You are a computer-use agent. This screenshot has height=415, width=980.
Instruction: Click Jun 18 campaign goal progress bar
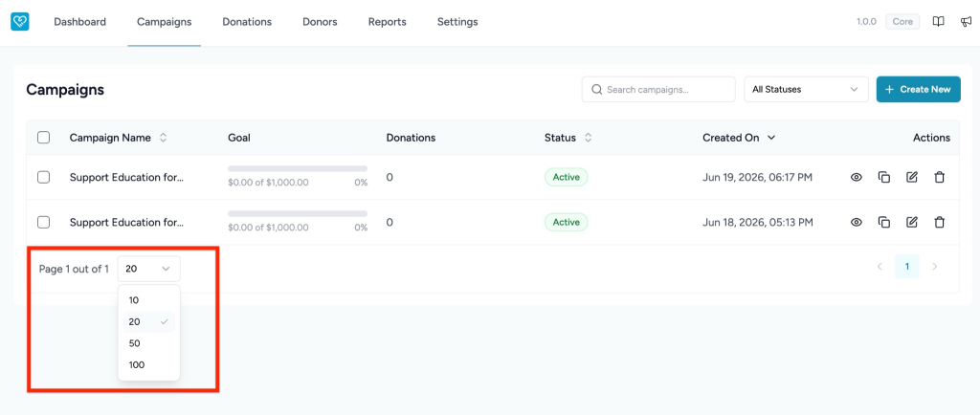298,213
